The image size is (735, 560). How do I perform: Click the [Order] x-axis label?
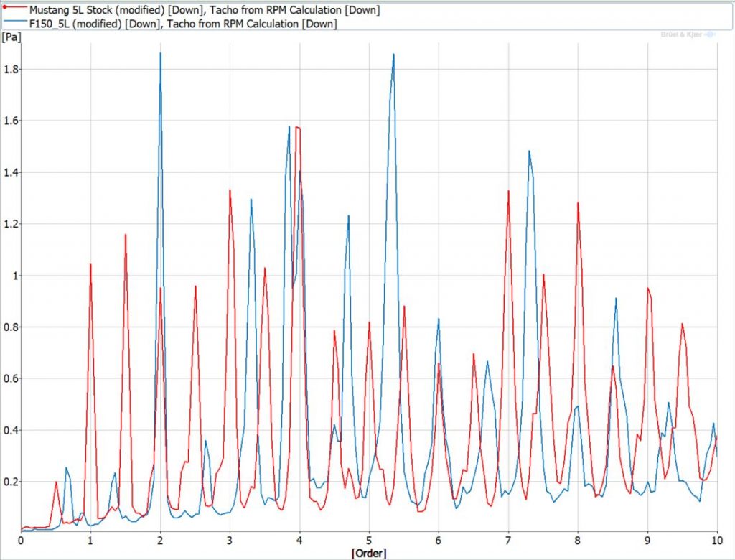pos(369,554)
